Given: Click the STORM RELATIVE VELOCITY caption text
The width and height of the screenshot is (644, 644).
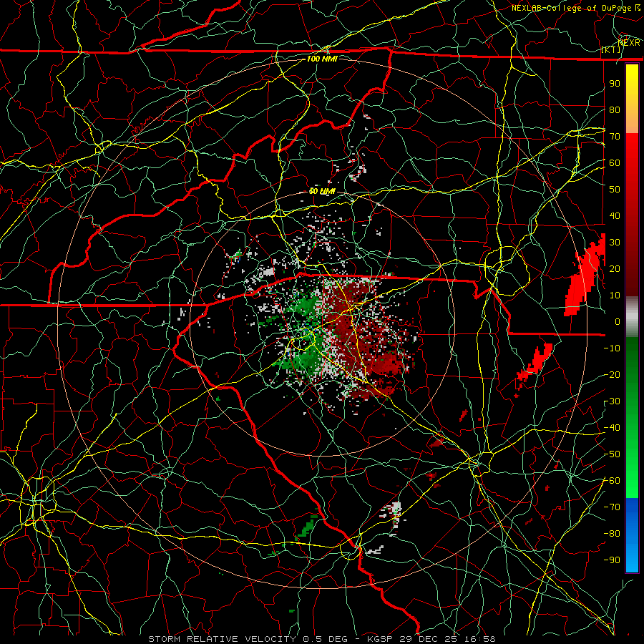Looking at the screenshot, I should 222,639.
